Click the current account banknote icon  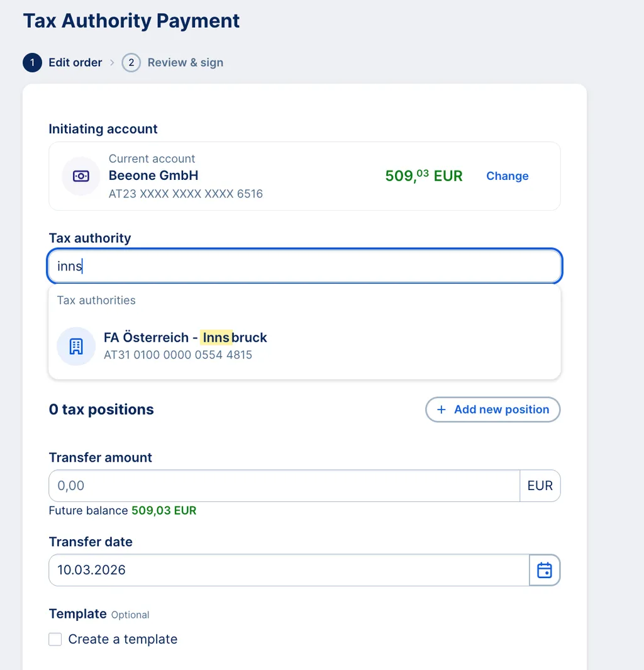(x=80, y=176)
